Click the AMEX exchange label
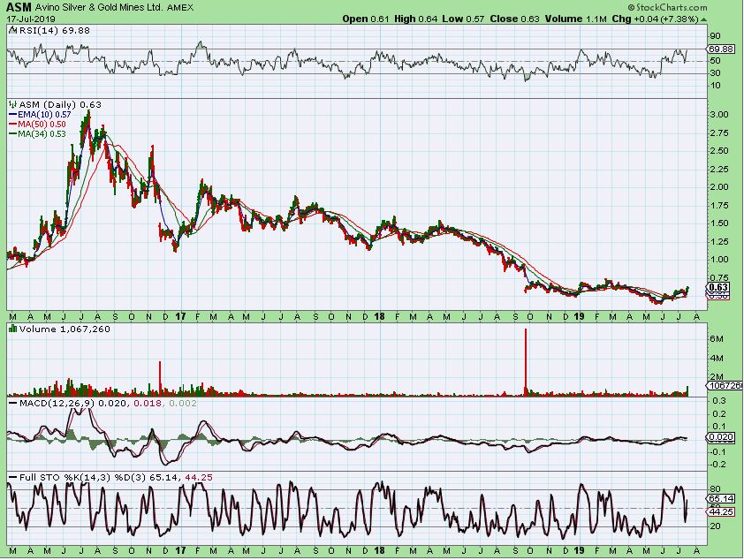This screenshot has height=560, width=744. pyautogui.click(x=180, y=8)
